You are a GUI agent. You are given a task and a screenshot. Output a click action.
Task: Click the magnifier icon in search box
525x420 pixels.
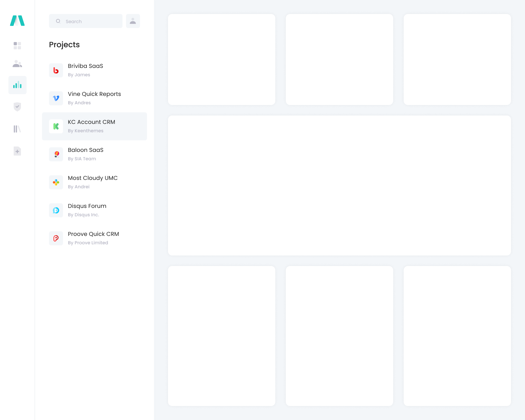pos(58,21)
